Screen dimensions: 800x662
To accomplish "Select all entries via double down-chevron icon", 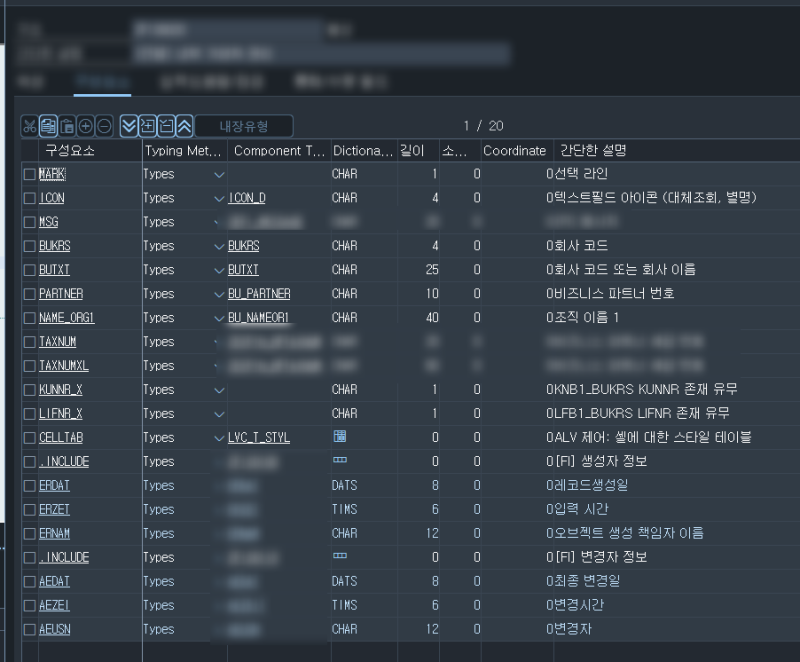I will coord(130,125).
